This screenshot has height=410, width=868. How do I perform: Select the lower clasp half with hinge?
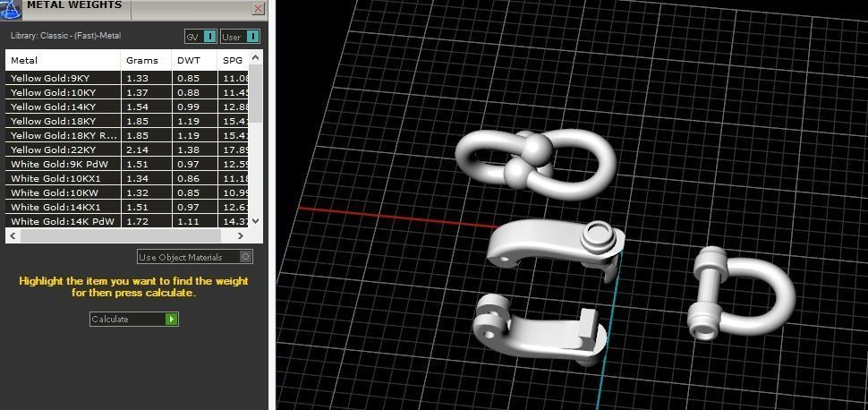[x=539, y=330]
